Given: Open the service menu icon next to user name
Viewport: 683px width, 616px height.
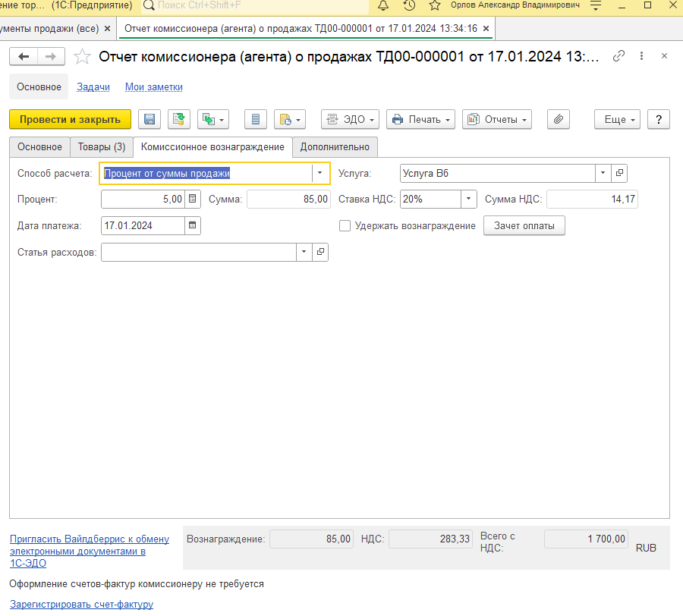Looking at the screenshot, I should pos(596,5).
